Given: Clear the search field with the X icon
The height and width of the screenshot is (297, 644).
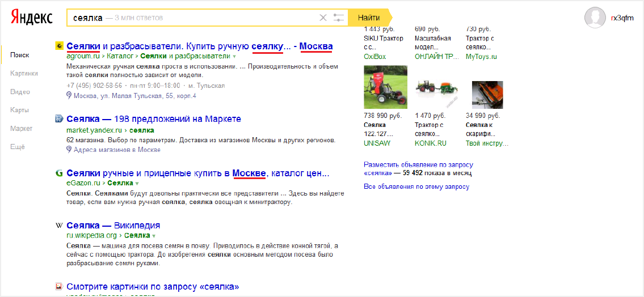Looking at the screenshot, I should point(323,18).
